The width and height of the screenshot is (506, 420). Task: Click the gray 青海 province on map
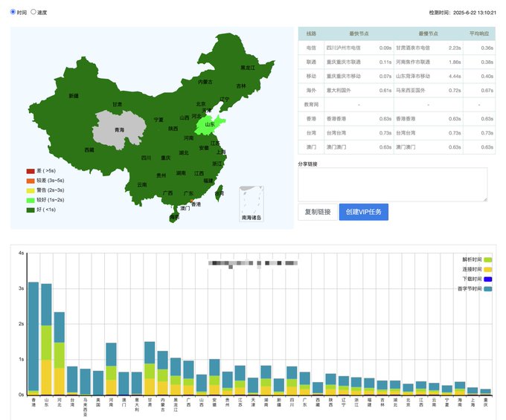click(118, 129)
